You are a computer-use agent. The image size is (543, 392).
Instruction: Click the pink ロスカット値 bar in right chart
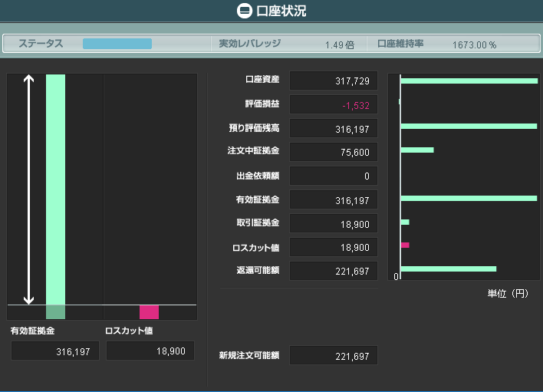pos(405,245)
